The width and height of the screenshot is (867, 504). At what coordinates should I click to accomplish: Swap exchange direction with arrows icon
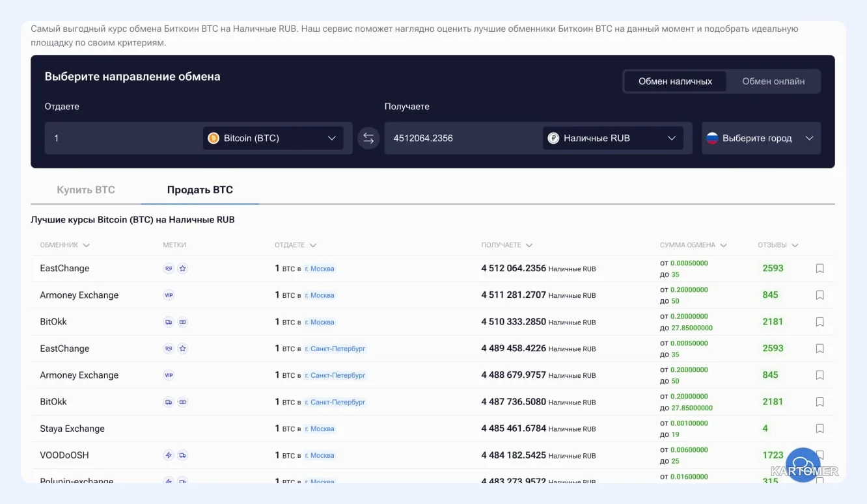click(x=368, y=138)
